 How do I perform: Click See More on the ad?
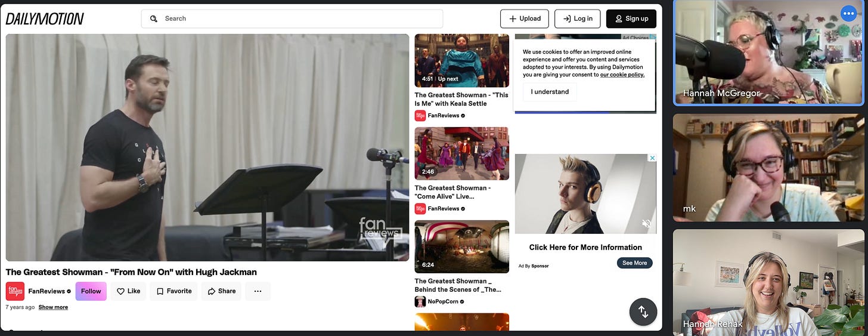[x=635, y=263]
